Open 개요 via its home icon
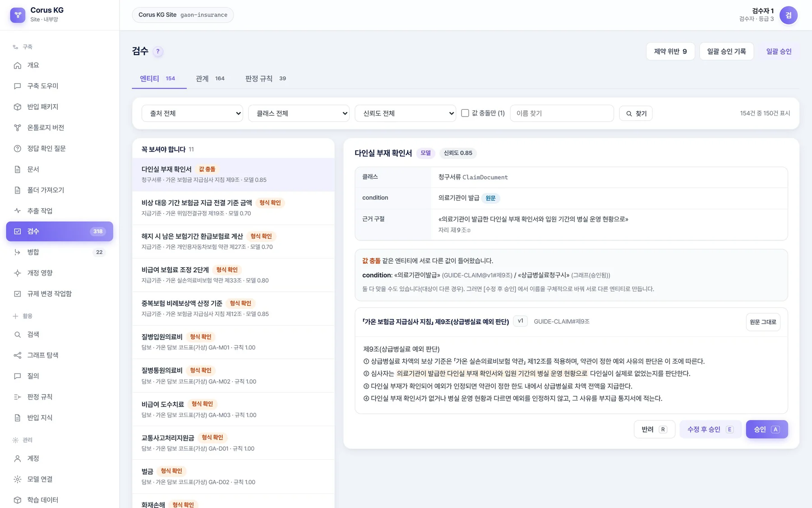Image resolution: width=812 pixels, height=508 pixels. pyautogui.click(x=18, y=65)
